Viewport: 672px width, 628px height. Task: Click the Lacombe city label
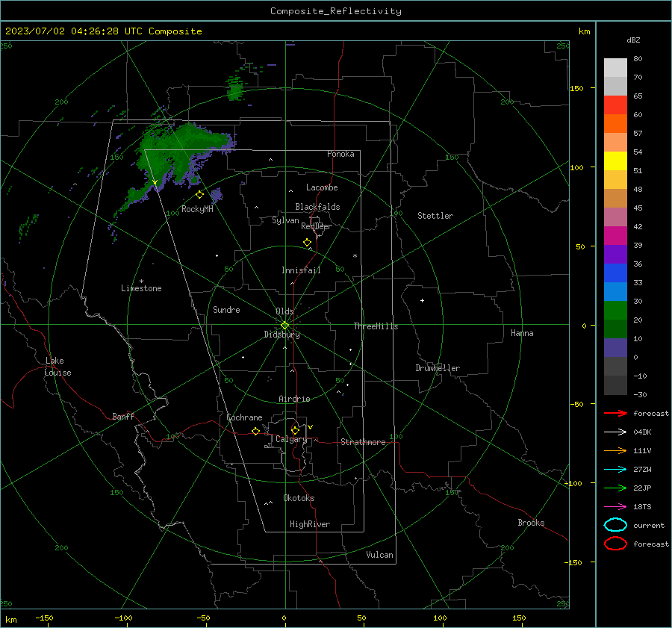click(322, 187)
